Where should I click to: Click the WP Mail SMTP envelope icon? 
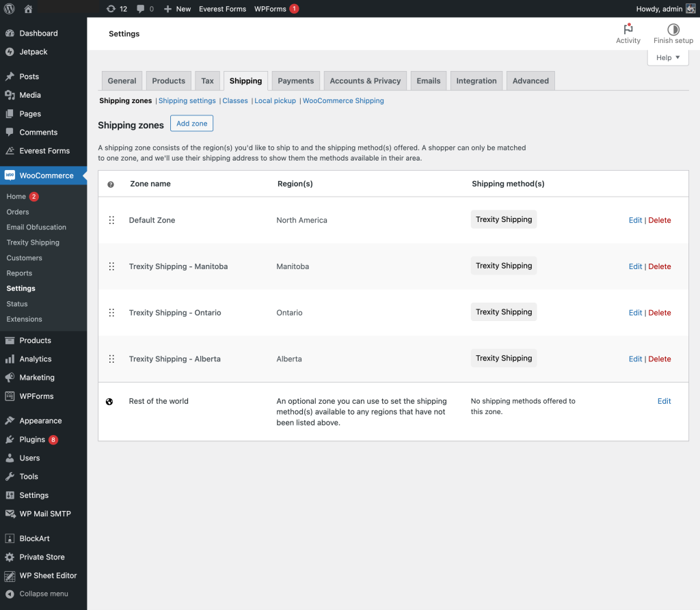tap(10, 514)
